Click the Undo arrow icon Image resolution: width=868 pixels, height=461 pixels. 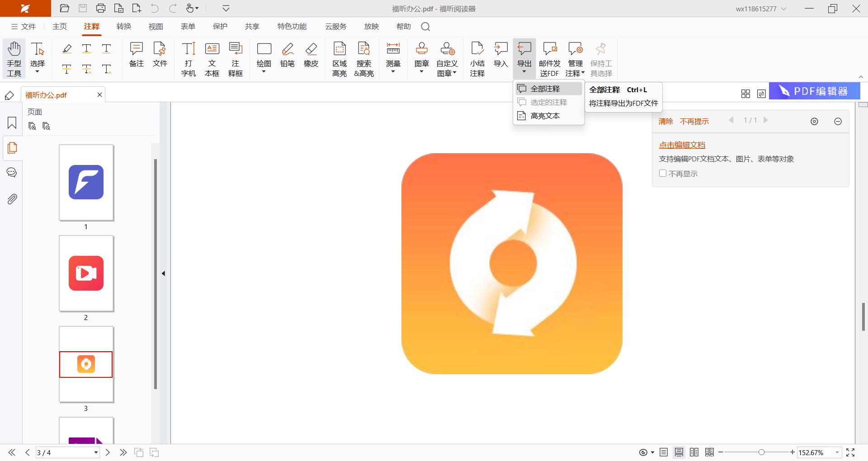155,8
